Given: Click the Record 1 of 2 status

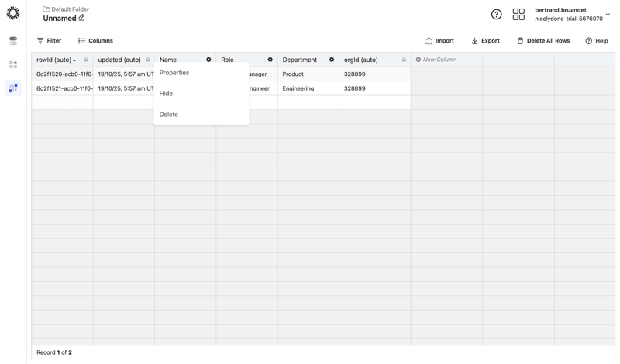Looking at the screenshot, I should (54, 352).
